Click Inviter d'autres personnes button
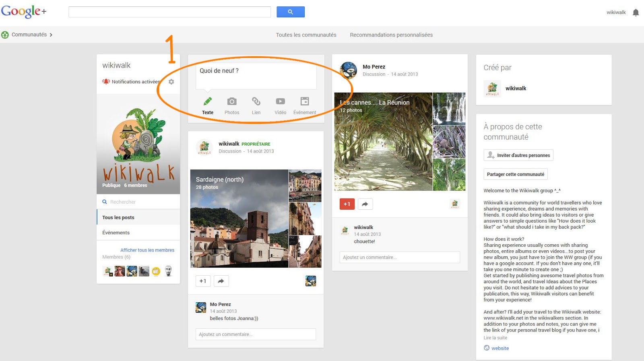Screen dimensions: 644x361 pos(518,155)
